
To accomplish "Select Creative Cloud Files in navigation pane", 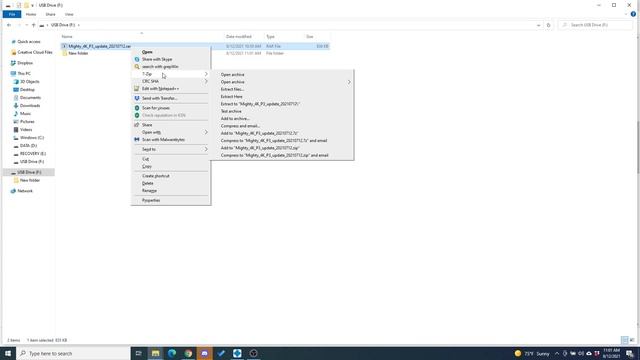I will [x=35, y=52].
